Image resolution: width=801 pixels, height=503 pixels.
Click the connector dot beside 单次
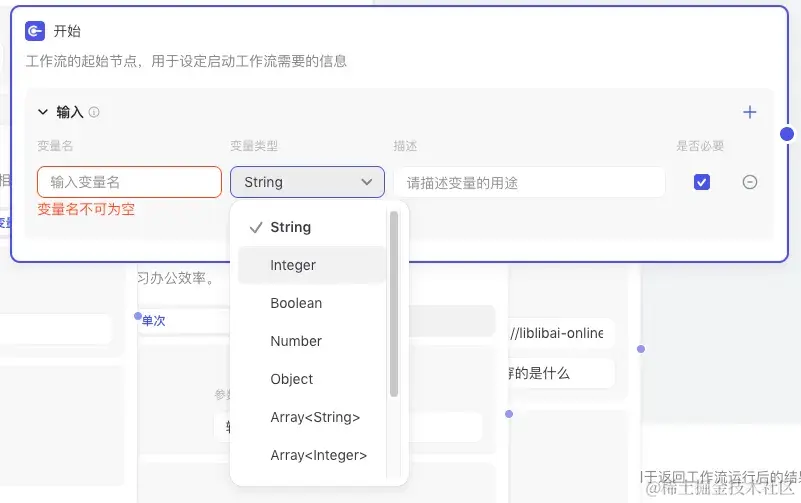pyautogui.click(x=138, y=316)
